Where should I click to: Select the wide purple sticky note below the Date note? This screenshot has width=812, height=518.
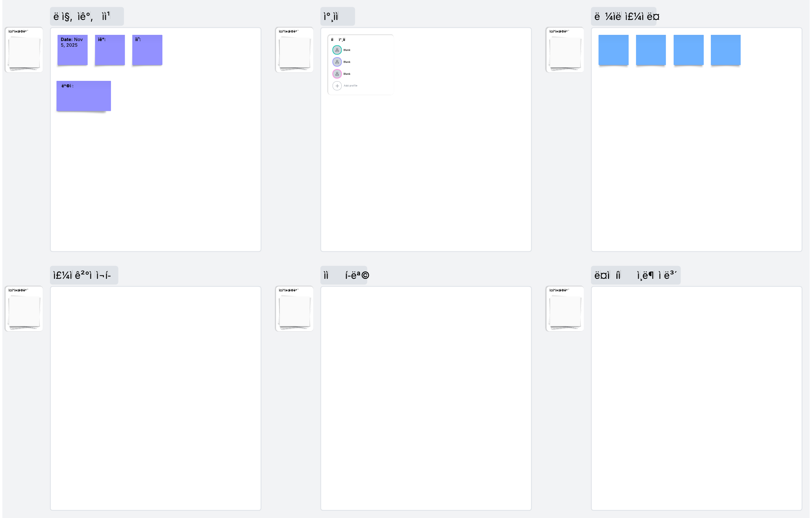[84, 96]
